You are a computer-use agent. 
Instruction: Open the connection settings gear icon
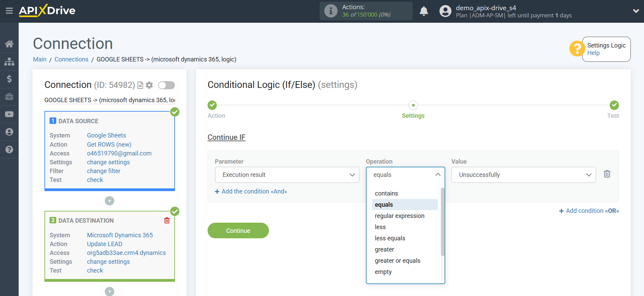click(149, 85)
